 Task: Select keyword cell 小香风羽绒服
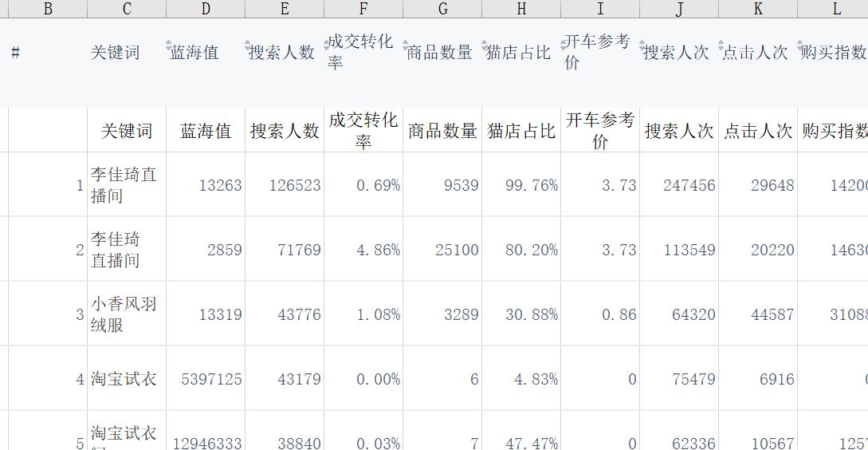point(127,314)
